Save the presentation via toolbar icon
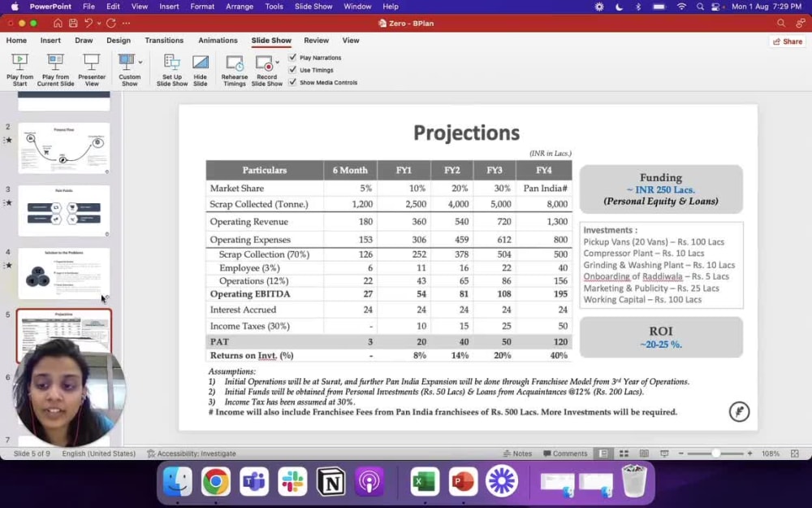This screenshot has height=508, width=812. tap(73, 24)
